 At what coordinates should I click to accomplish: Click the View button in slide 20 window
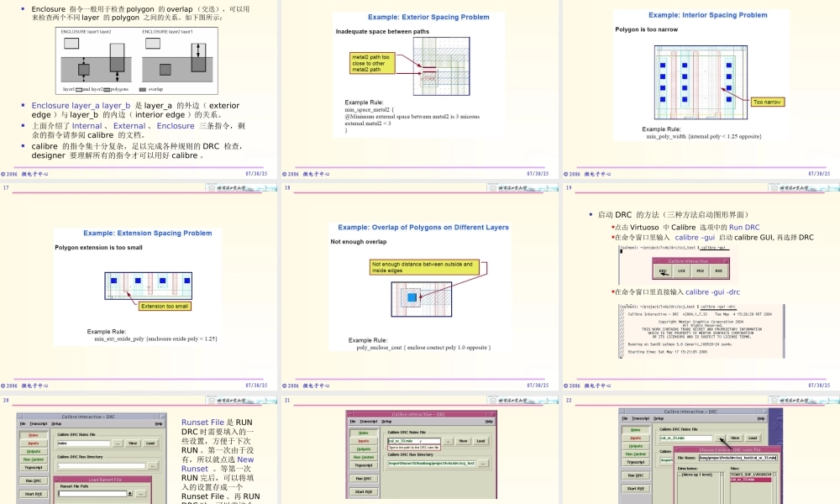[x=133, y=443]
